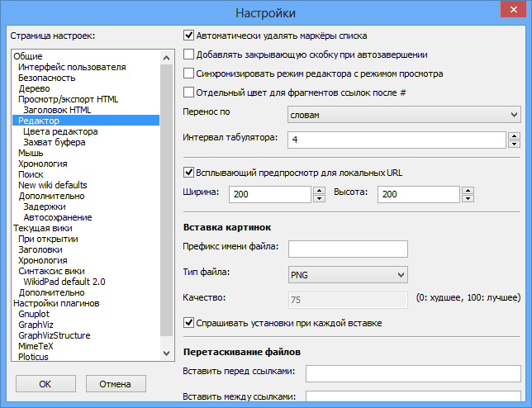Select 'Интерфейс пользователя' page
Screen dimensions: 532x408
point(72,67)
